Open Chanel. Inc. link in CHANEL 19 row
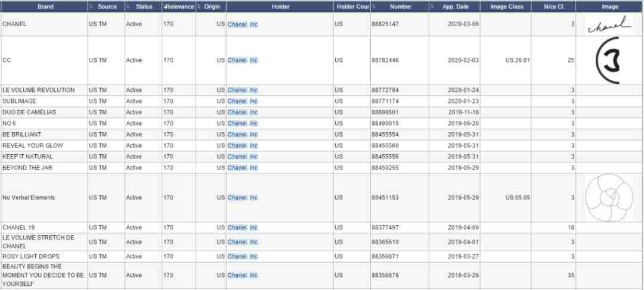This screenshot has width=644, height=290. click(243, 227)
